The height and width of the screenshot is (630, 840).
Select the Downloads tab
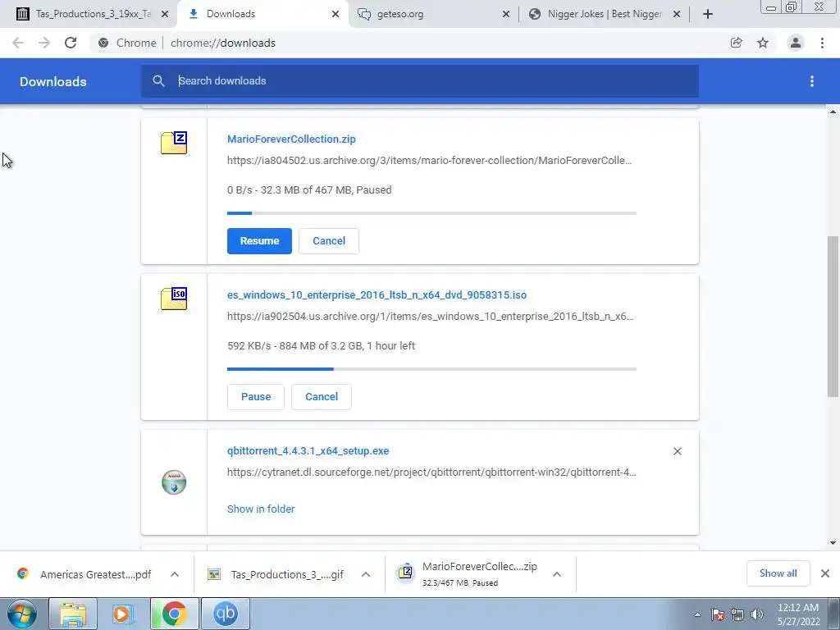[x=262, y=14]
